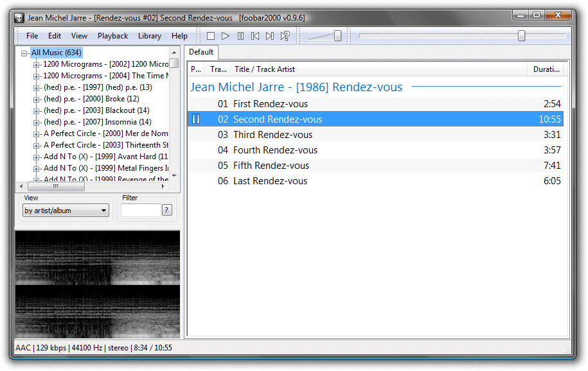Play a random track
The width and height of the screenshot is (588, 371).
(285, 36)
